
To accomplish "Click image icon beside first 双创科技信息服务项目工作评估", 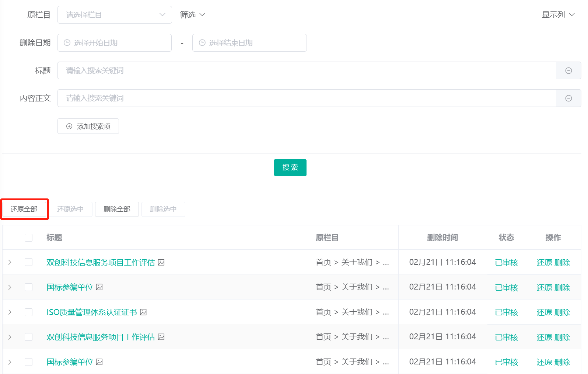I will pyautogui.click(x=161, y=263).
